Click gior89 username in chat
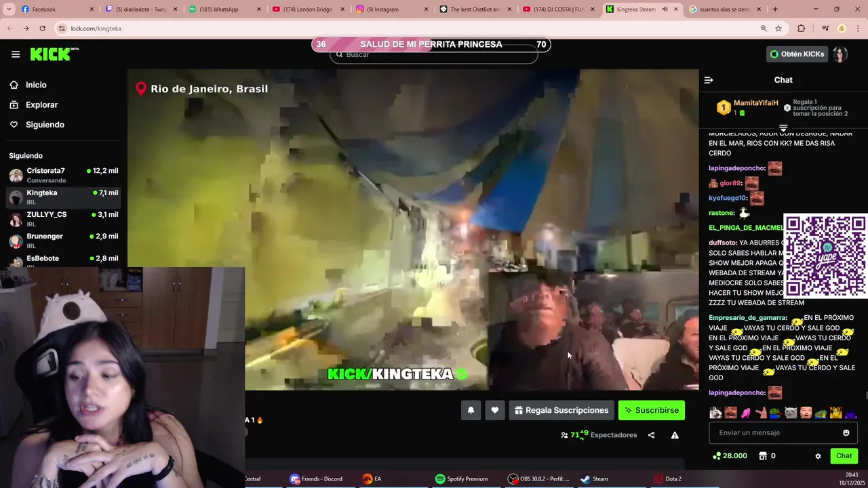 [x=731, y=183]
